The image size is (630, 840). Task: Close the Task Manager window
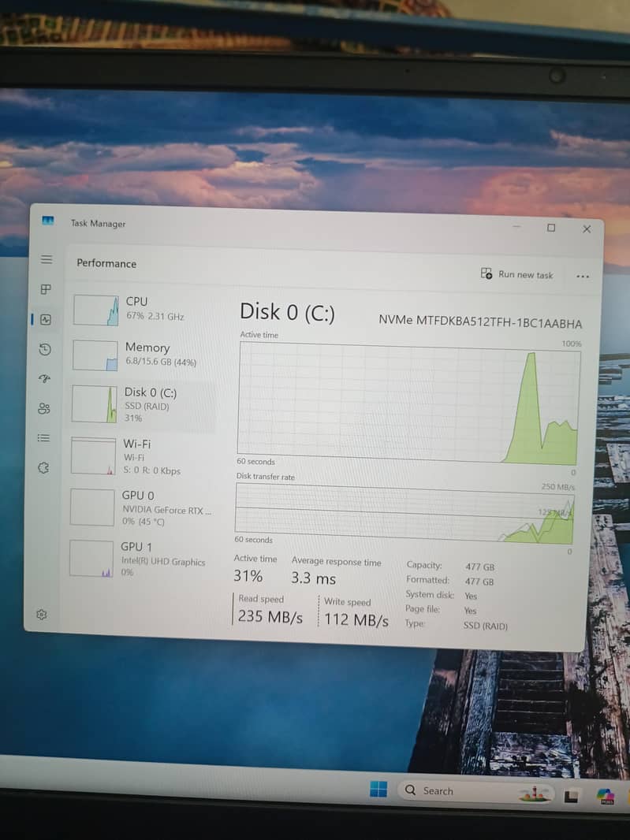(x=587, y=229)
